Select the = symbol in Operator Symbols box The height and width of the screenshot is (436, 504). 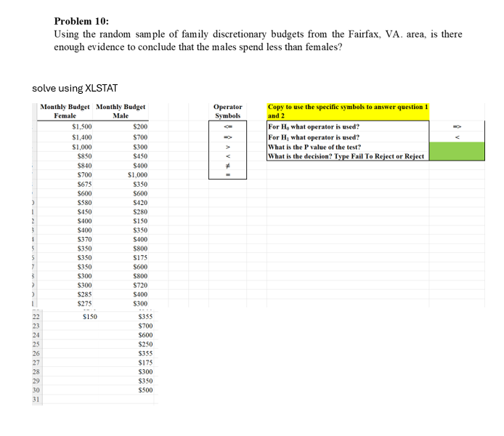pos(227,175)
